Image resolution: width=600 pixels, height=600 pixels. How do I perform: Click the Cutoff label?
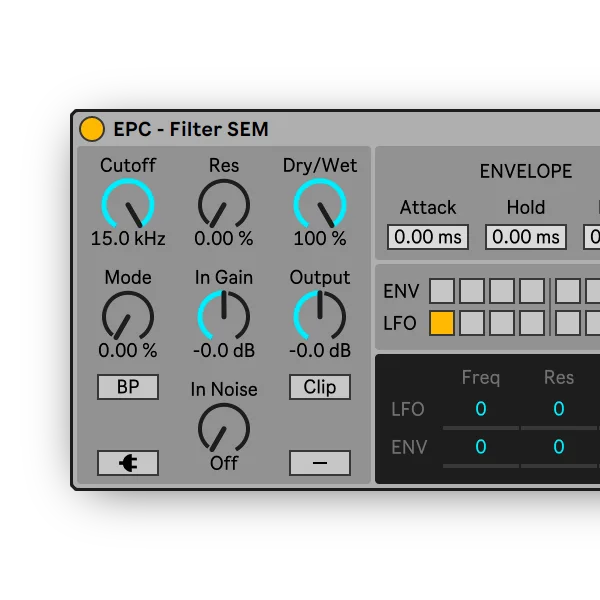(x=128, y=165)
